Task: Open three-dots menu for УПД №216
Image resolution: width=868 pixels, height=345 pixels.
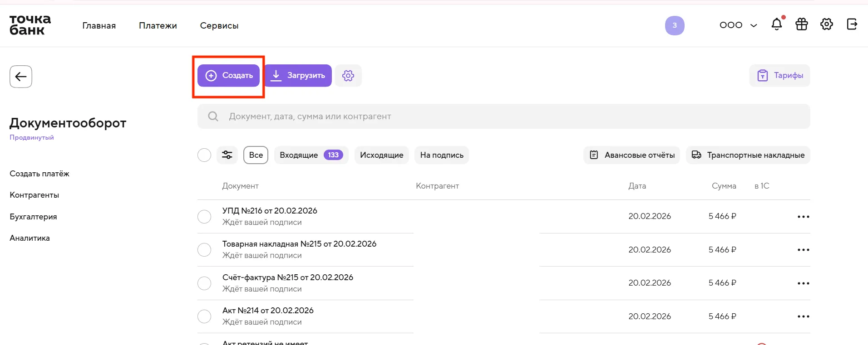Action: click(803, 217)
